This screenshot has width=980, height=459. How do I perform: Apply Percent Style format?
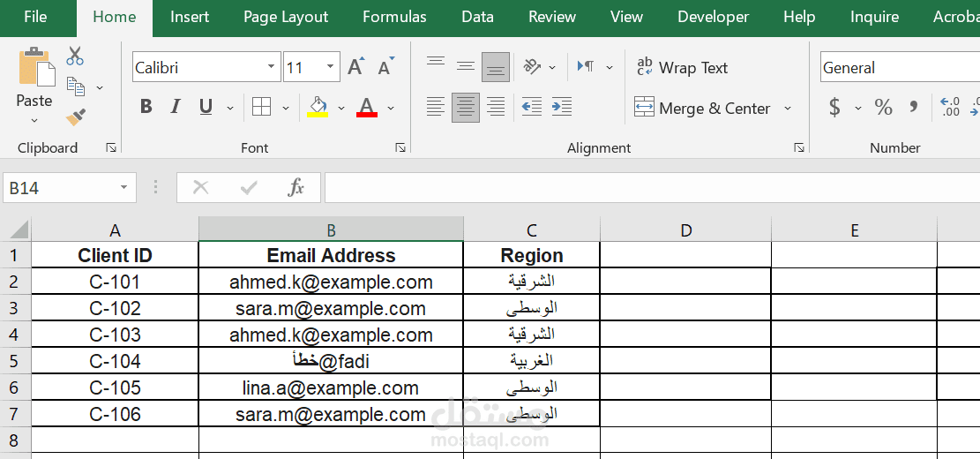883,108
